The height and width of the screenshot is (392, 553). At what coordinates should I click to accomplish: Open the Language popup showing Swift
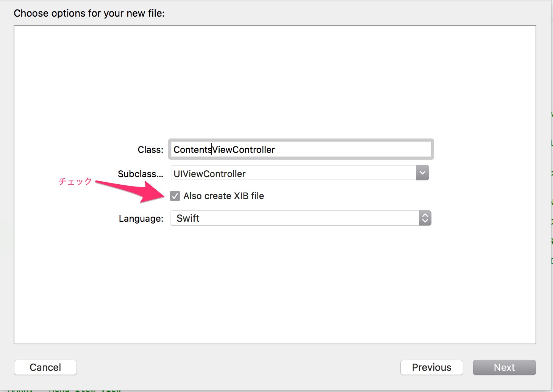coord(295,218)
